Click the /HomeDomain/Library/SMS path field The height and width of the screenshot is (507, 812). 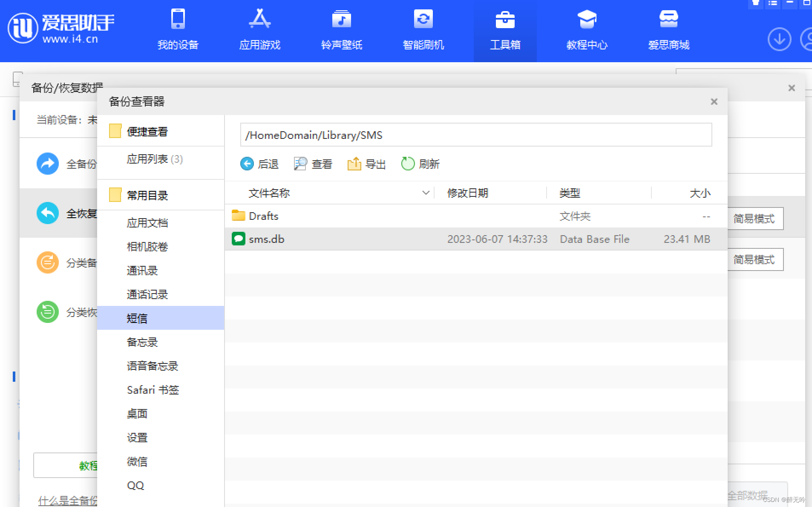pos(476,135)
